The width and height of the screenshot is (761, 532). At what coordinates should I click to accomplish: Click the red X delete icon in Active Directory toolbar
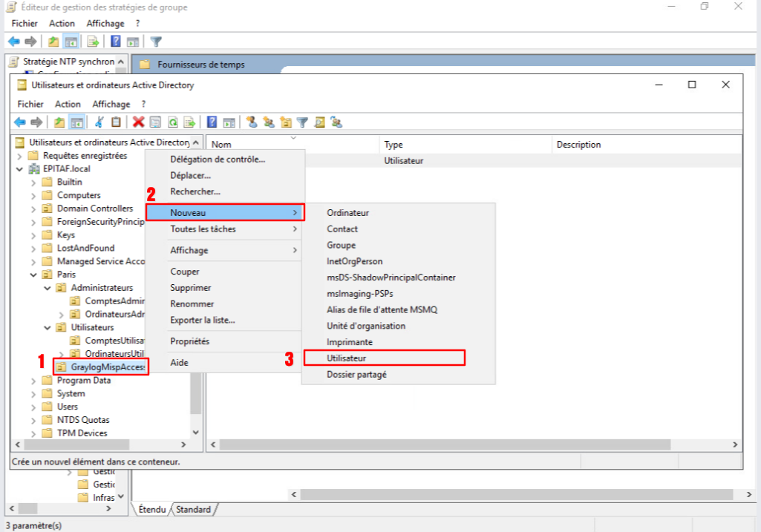[x=138, y=122]
